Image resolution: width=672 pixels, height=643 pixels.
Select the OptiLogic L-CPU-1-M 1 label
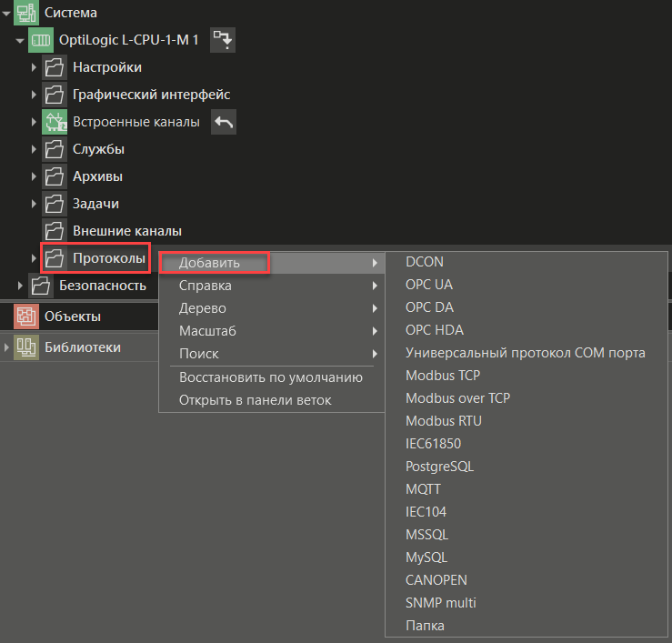128,40
